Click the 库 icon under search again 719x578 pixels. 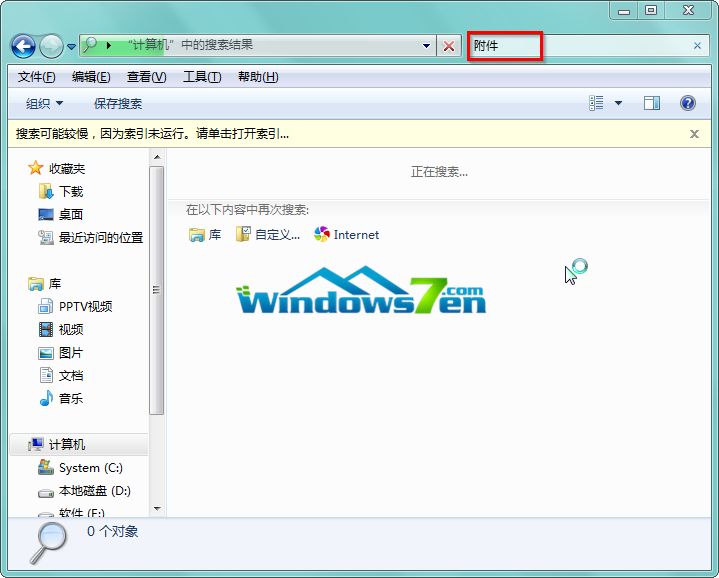tap(196, 235)
